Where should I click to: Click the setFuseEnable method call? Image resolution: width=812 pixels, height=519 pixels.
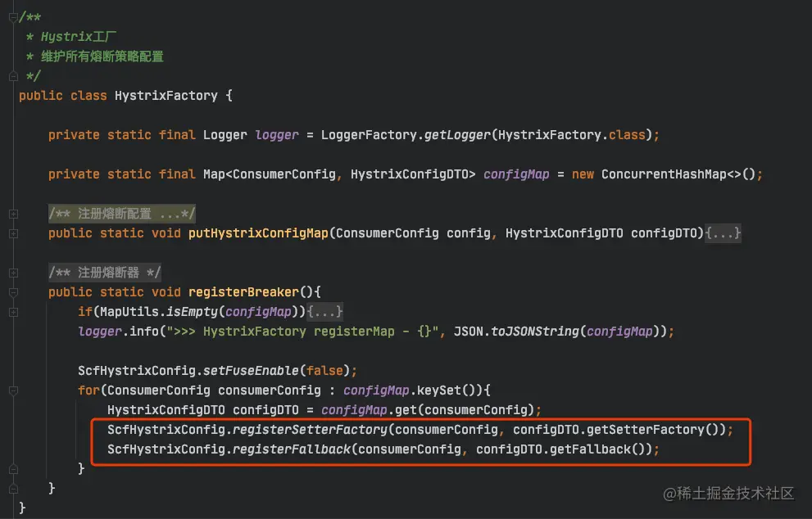[252, 371]
